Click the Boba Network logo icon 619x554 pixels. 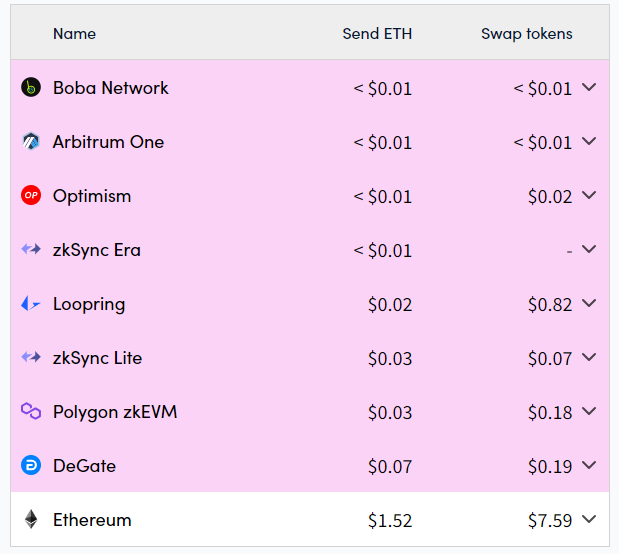31,87
